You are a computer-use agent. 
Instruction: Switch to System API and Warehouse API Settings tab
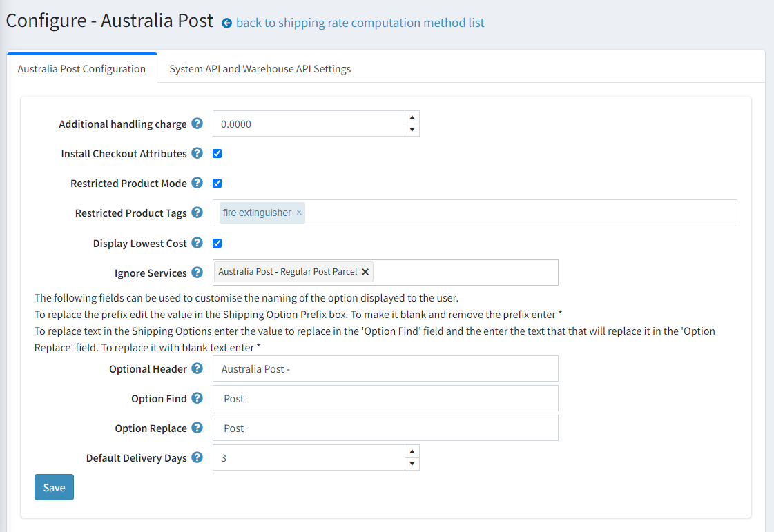pos(260,68)
